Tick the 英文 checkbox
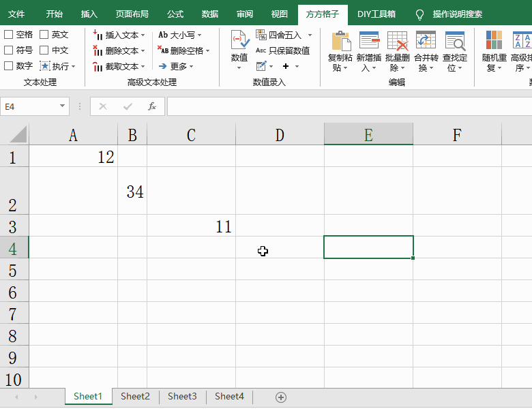532x409 pixels. pyautogui.click(x=44, y=35)
